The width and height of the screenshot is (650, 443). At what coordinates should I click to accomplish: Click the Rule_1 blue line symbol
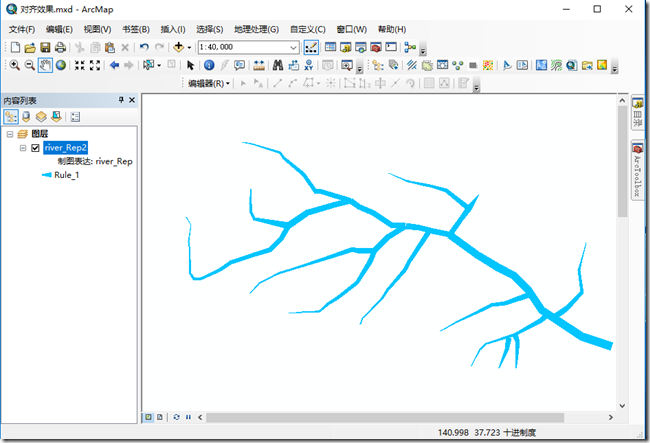click(x=46, y=175)
